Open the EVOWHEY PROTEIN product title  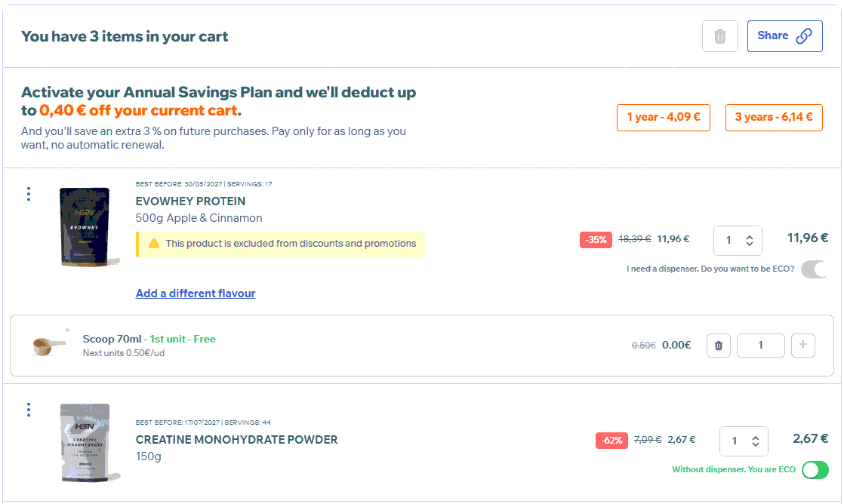[190, 201]
